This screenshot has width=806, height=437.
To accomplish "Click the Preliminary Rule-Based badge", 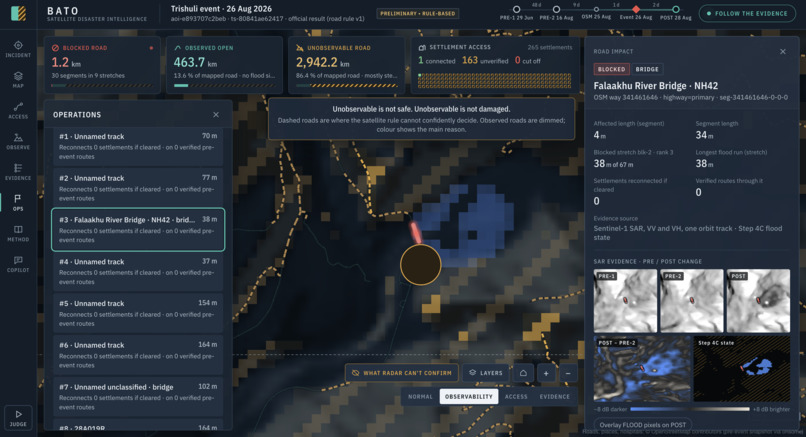I will tap(417, 13).
